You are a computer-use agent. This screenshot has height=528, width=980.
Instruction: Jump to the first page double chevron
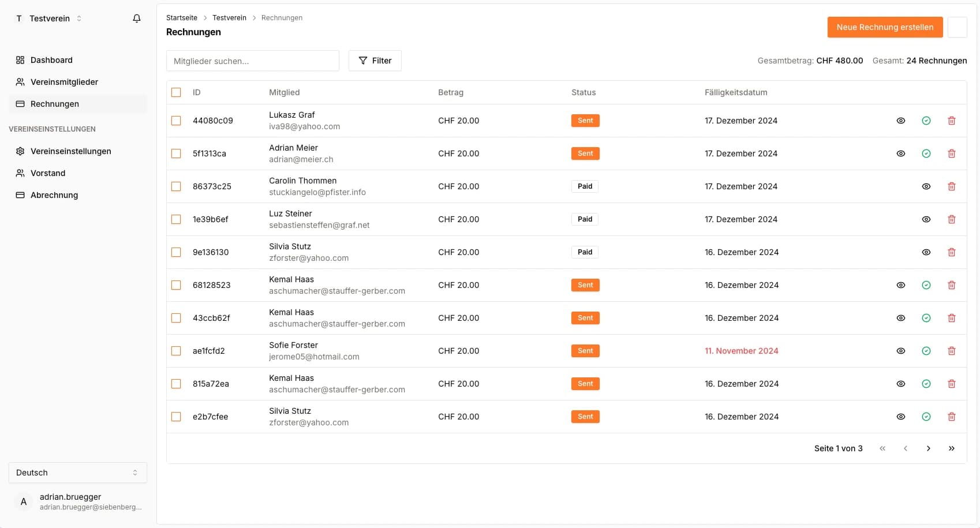882,448
